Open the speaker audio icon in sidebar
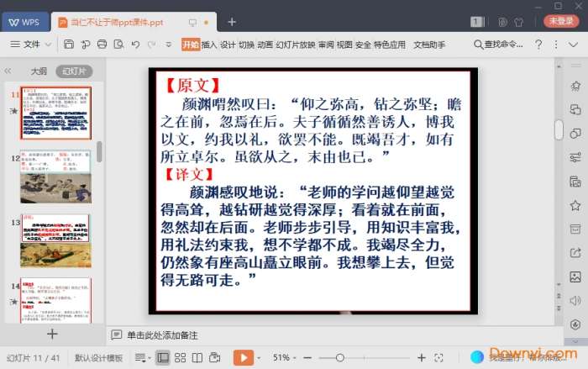The height and width of the screenshot is (369, 588). [575, 301]
